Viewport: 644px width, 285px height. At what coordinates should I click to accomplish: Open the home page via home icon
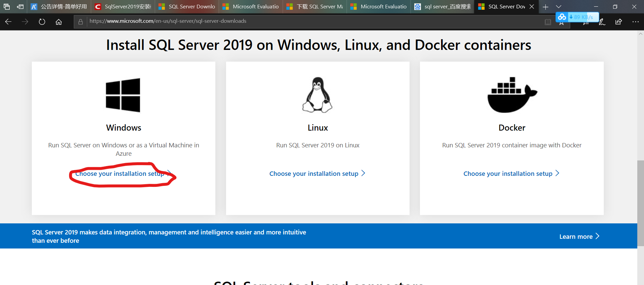point(59,22)
